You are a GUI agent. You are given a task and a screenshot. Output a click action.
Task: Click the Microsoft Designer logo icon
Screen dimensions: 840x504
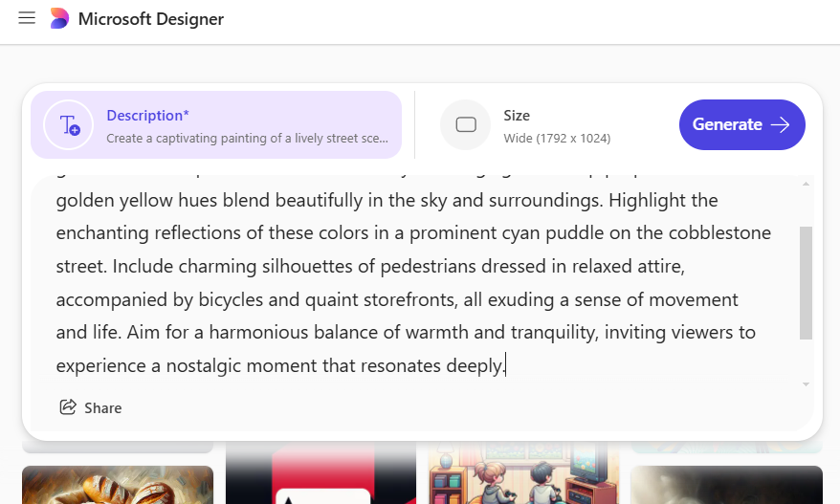click(x=59, y=18)
